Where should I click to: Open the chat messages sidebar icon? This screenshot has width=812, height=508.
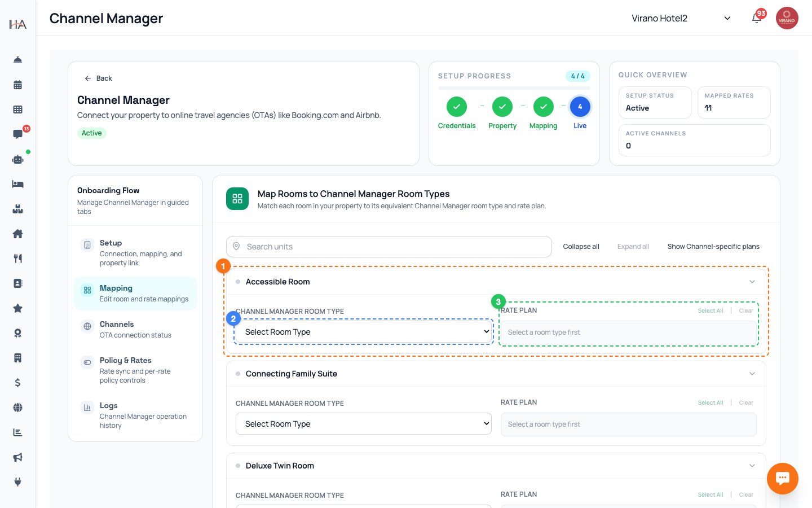pos(17,134)
